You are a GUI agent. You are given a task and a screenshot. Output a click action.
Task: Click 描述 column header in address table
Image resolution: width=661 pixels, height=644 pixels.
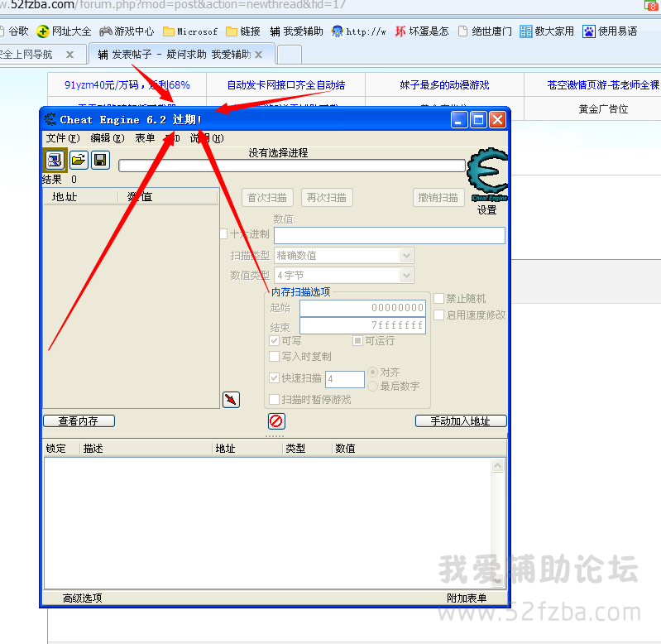point(93,449)
